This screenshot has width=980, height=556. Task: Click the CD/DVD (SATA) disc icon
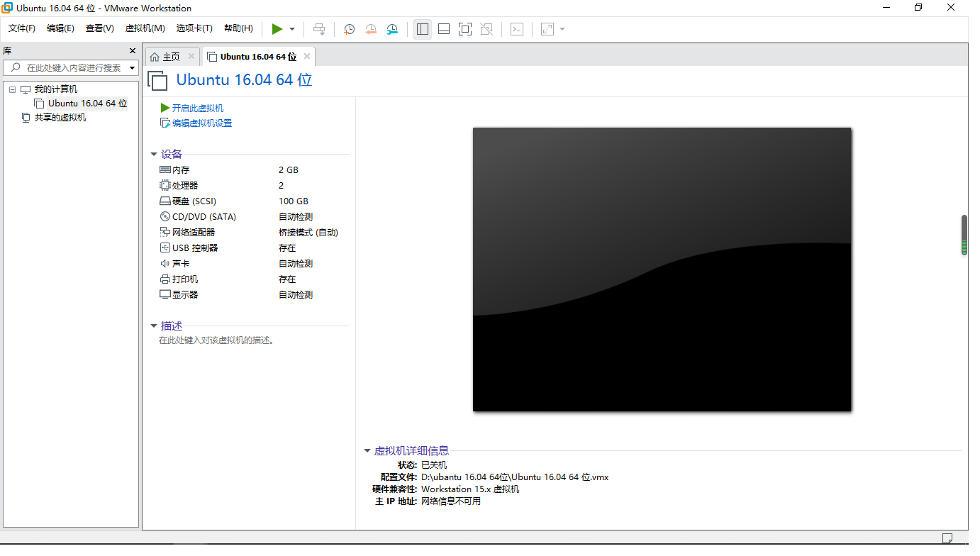pos(165,217)
